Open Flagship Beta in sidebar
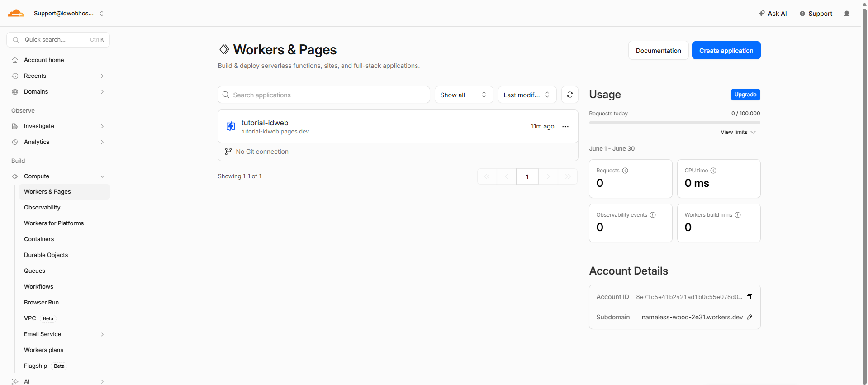This screenshot has height=385, width=868. point(45,366)
